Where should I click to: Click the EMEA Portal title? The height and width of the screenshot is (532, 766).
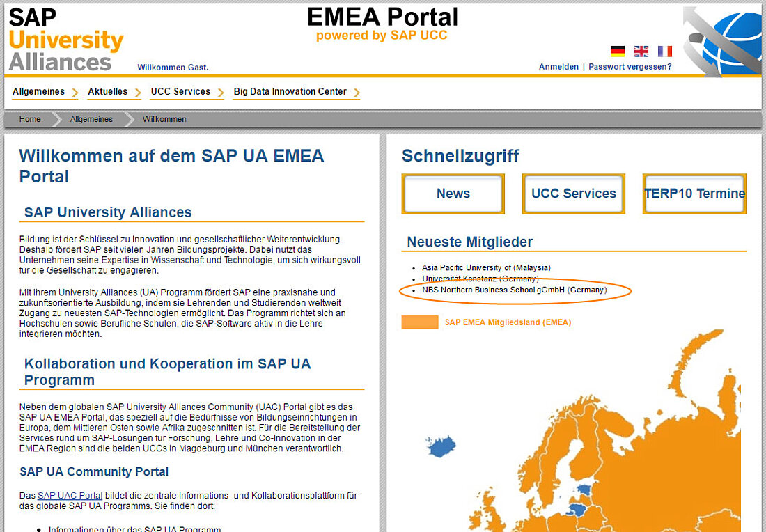pos(382,17)
